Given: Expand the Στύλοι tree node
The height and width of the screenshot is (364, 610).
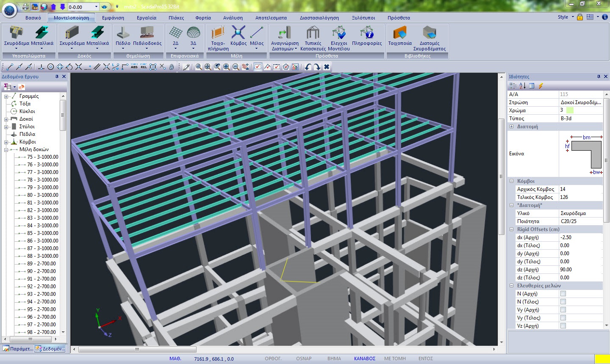Looking at the screenshot, I should click(x=6, y=127).
